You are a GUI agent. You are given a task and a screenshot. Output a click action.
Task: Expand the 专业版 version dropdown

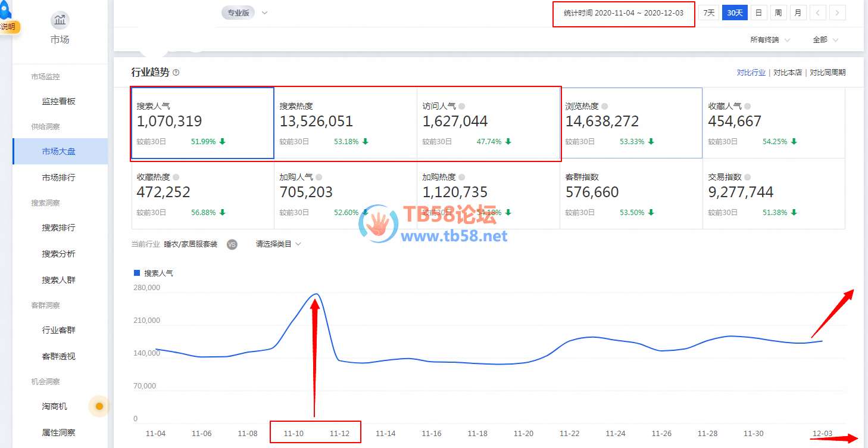264,13
